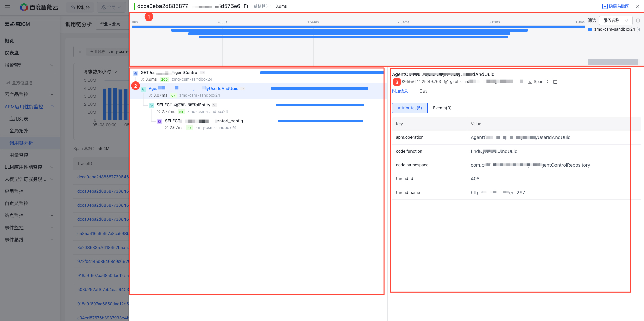Click the info icon beside 服务名称 filter

pos(638,21)
